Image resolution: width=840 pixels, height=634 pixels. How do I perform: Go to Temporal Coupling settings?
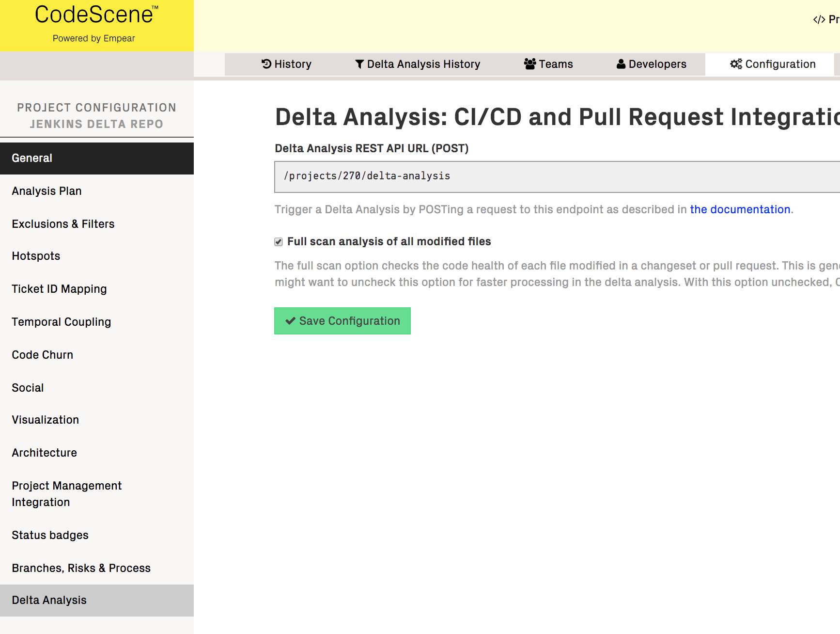pyautogui.click(x=97, y=322)
